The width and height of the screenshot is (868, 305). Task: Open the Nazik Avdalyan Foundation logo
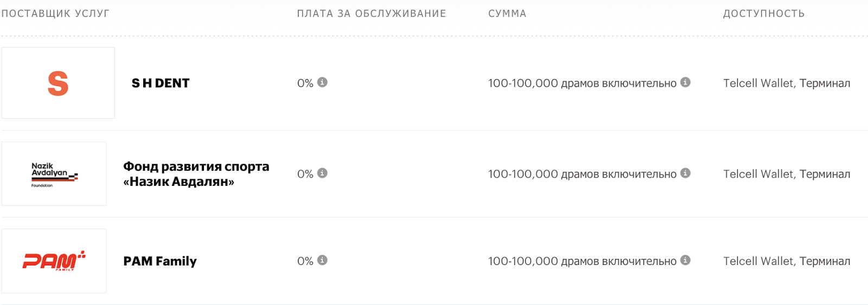(x=54, y=174)
